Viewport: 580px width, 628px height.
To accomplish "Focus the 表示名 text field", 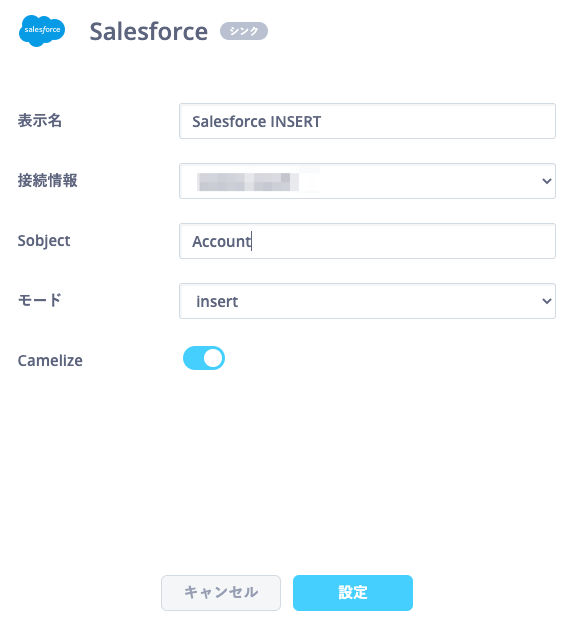I will coord(367,121).
